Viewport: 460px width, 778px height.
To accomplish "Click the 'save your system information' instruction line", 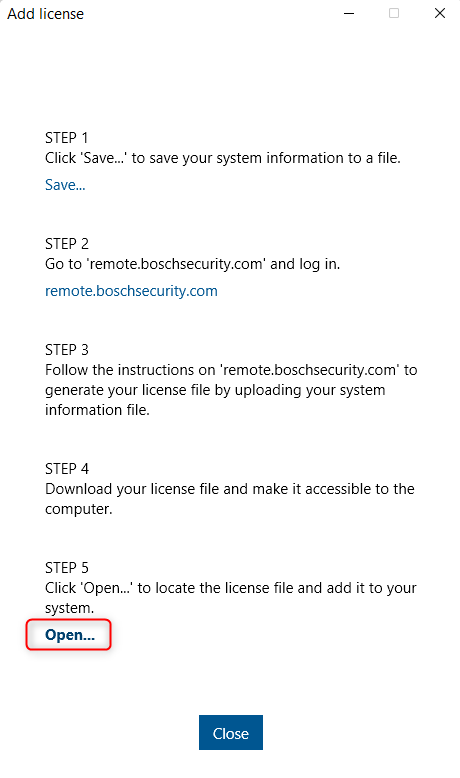I will coord(223,158).
